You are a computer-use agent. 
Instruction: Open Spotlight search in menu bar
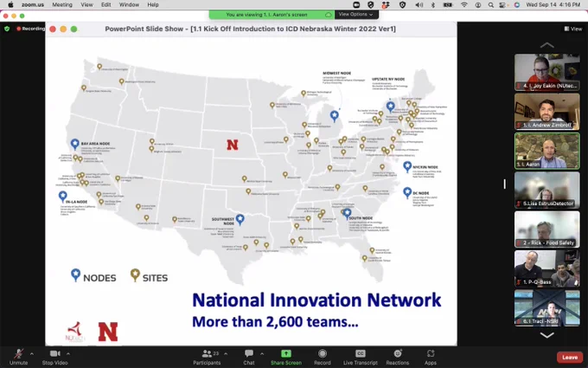pos(490,4)
